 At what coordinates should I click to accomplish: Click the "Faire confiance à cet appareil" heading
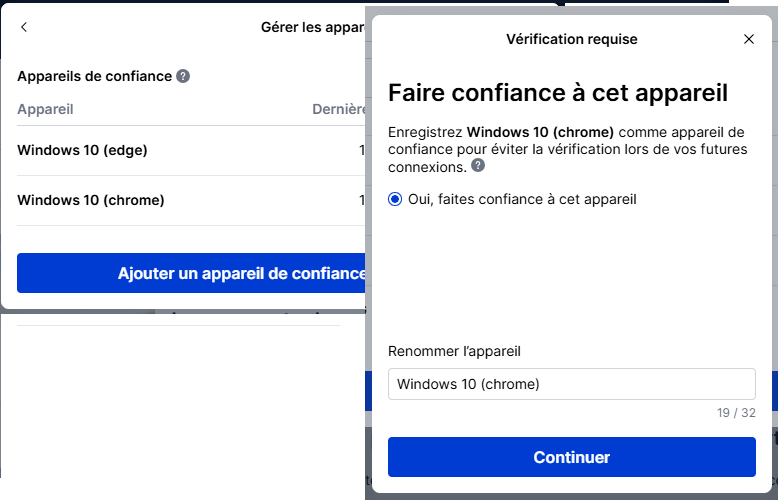[x=557, y=93]
